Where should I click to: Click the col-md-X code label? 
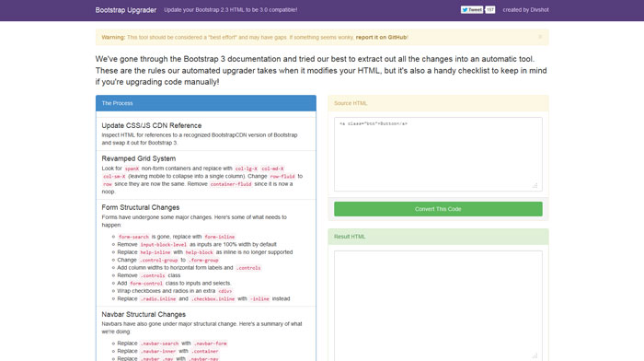(272, 169)
